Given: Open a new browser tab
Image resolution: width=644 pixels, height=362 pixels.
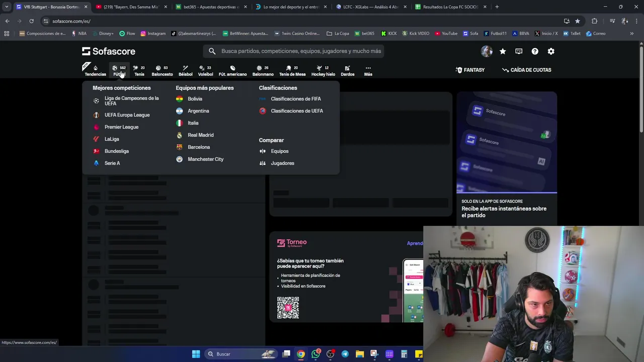Looking at the screenshot, I should tap(497, 7).
